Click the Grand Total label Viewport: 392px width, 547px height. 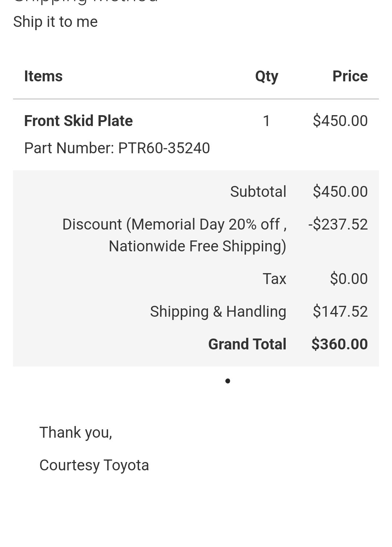(247, 344)
